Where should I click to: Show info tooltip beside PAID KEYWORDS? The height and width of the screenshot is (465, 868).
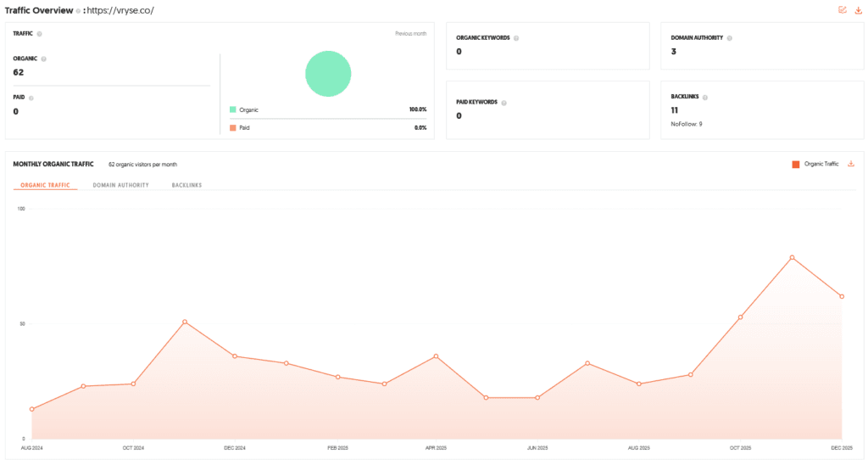[504, 103]
